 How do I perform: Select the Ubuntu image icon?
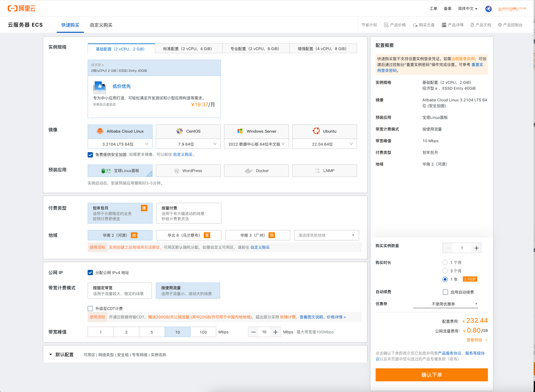[316, 131]
